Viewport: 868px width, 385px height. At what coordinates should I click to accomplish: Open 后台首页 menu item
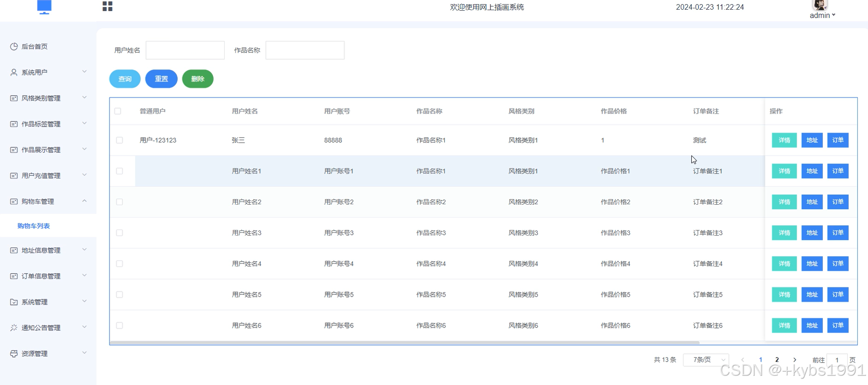pos(48,46)
